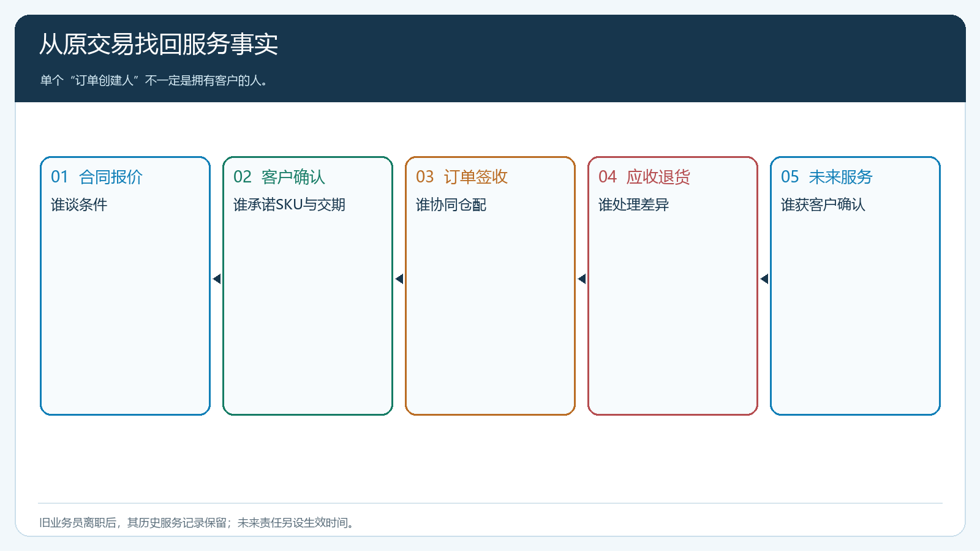Screen dimensions: 980x551
Task: Click the arrow between cards 01 and 02
Action: coord(217,279)
